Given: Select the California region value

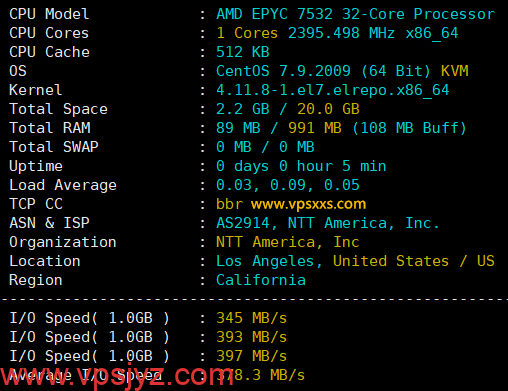Looking at the screenshot, I should click(x=261, y=280).
